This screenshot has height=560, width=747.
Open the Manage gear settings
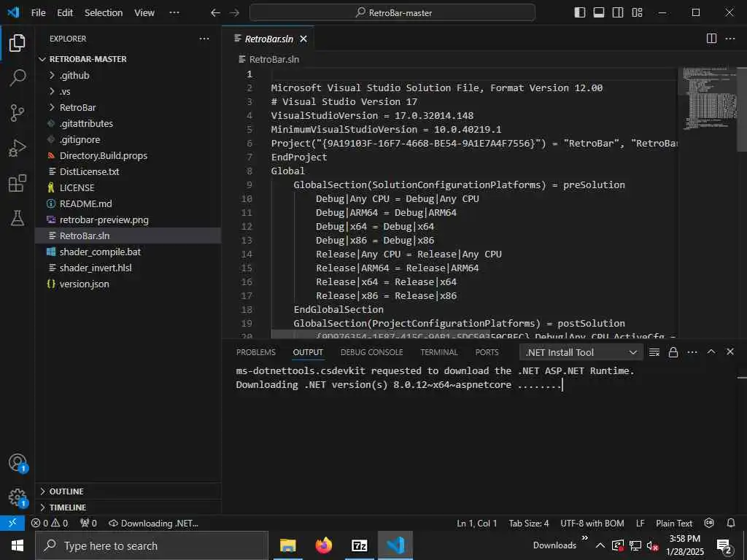18,497
